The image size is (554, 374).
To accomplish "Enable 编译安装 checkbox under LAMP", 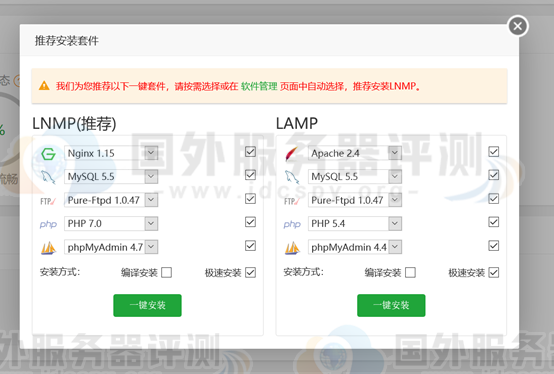I will pos(410,273).
